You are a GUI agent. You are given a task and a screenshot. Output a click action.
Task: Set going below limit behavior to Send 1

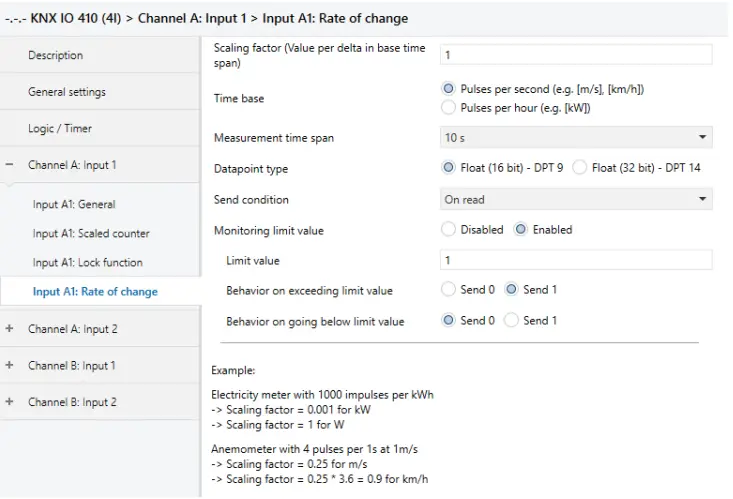pos(512,320)
